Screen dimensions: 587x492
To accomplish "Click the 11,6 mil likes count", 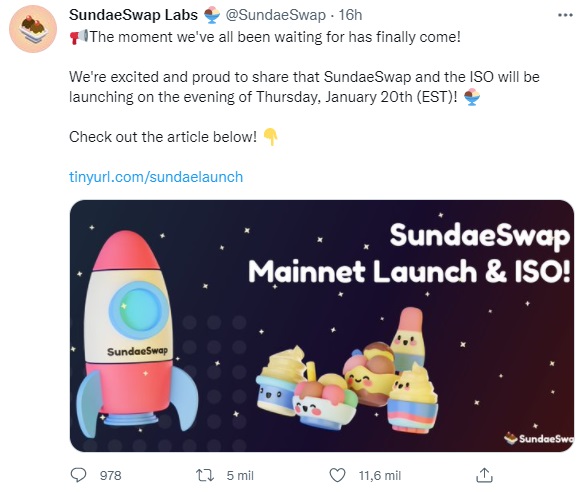I will tap(380, 476).
